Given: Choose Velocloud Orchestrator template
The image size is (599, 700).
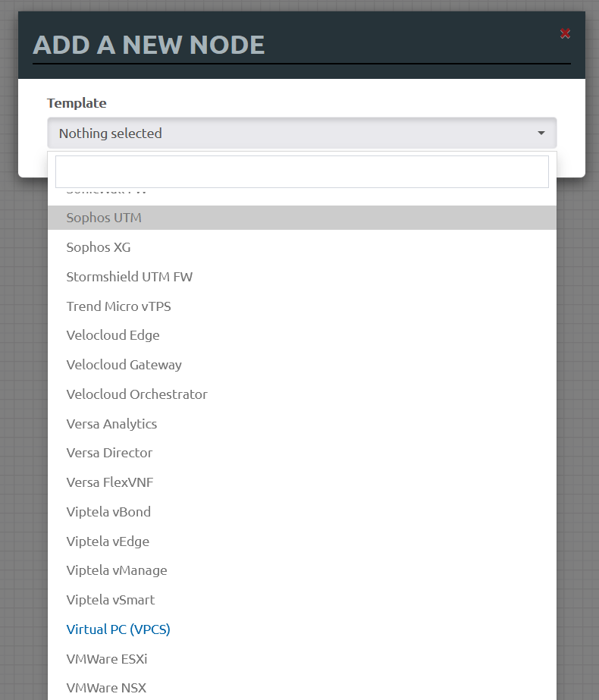Looking at the screenshot, I should click(x=302, y=394).
